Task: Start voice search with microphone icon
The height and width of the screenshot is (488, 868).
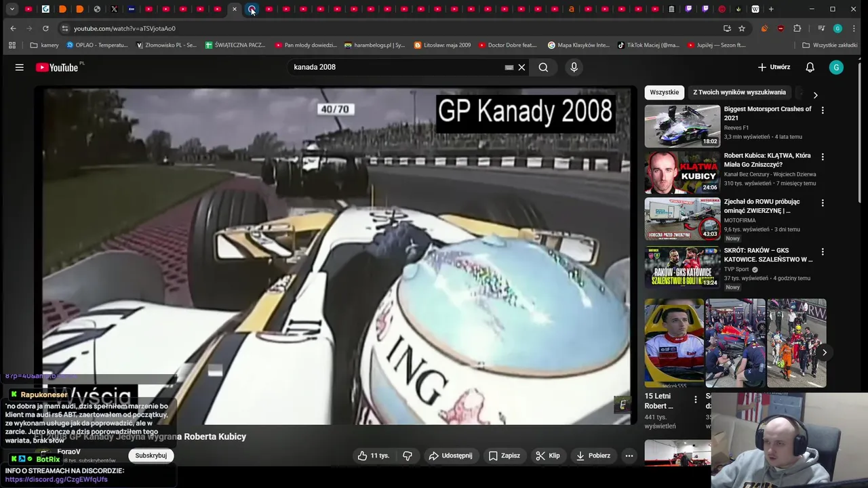Action: coord(574,67)
